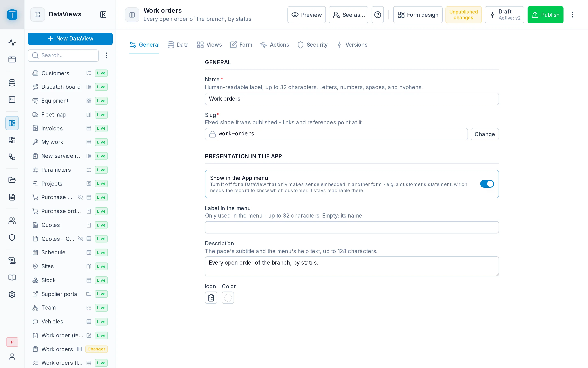Open the Vehicles DataView
588x368 pixels.
[70, 322]
